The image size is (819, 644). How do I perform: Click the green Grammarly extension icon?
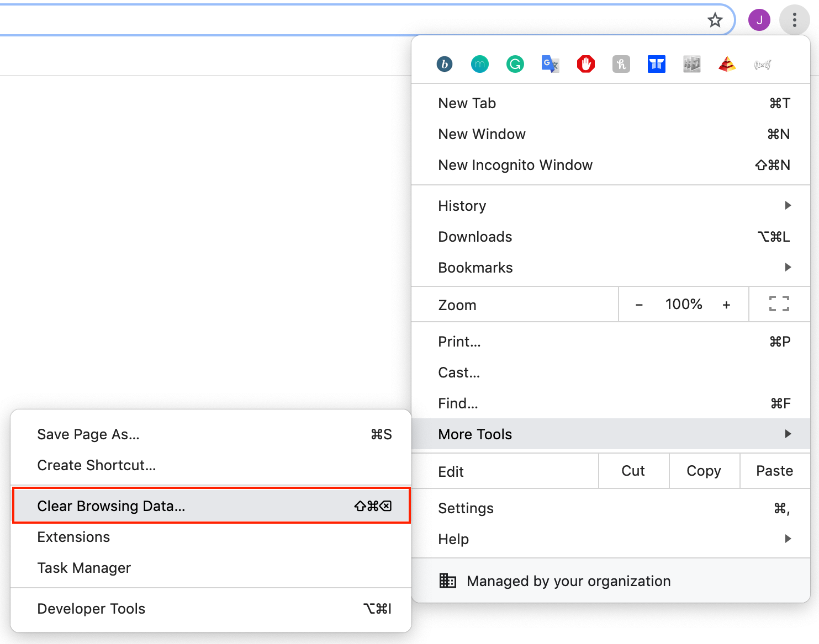[515, 65]
